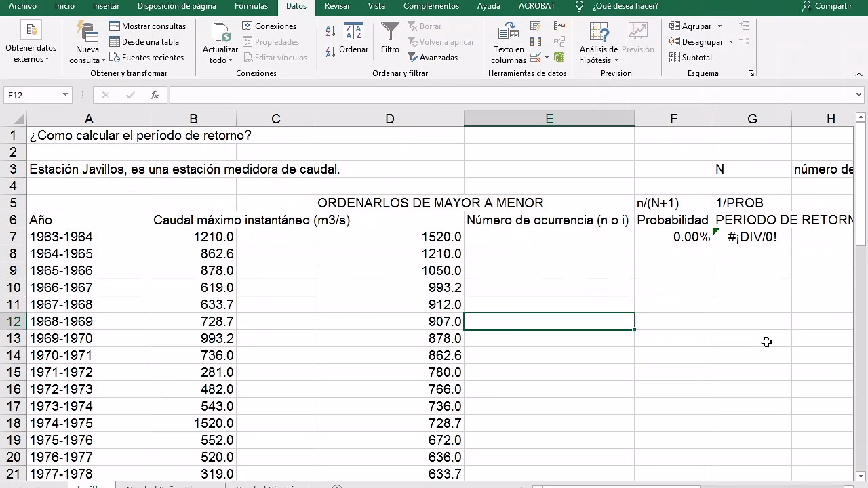868x488 pixels.
Task: Click the Relleno rápido icon
Action: (x=535, y=26)
